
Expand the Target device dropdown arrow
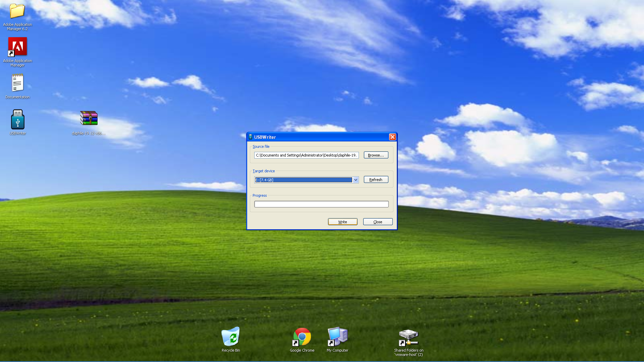pyautogui.click(x=356, y=180)
